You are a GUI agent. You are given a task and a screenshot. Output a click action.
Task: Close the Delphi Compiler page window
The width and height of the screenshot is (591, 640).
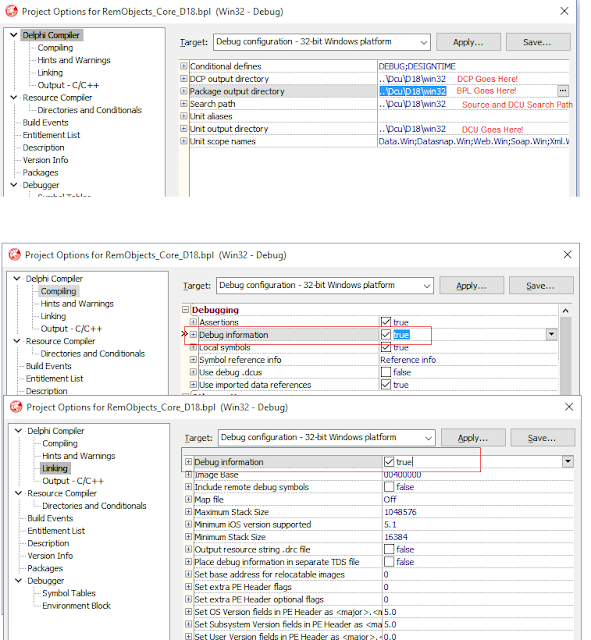pyautogui.click(x=564, y=11)
